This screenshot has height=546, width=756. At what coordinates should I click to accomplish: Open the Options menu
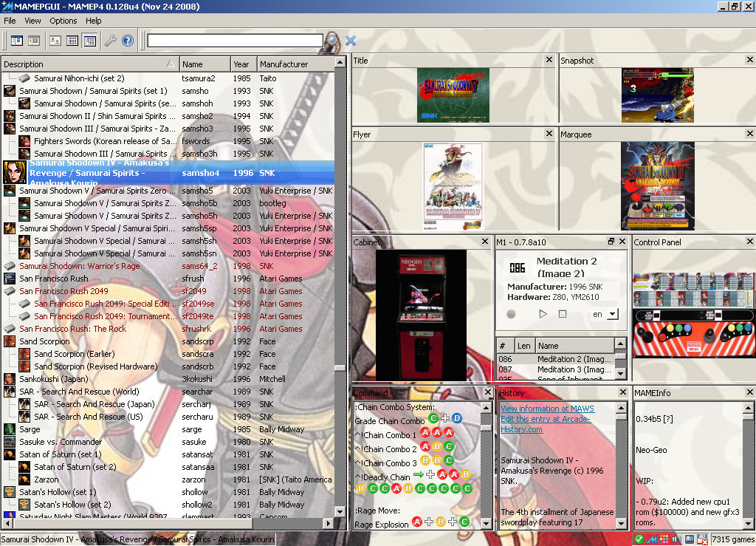point(63,21)
